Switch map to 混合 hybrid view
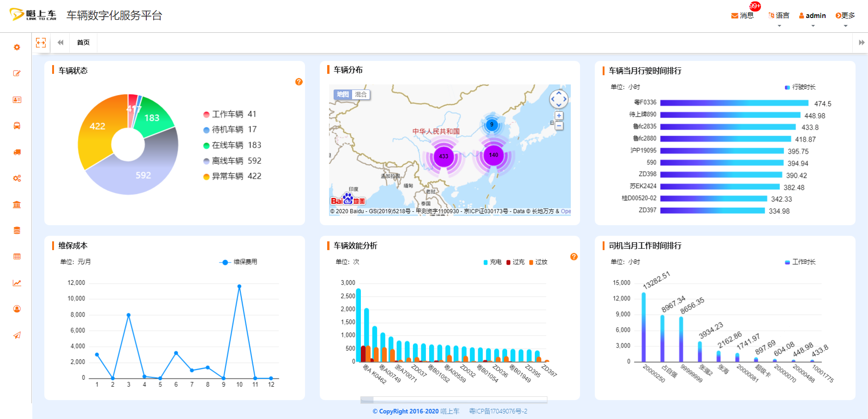 (x=361, y=95)
